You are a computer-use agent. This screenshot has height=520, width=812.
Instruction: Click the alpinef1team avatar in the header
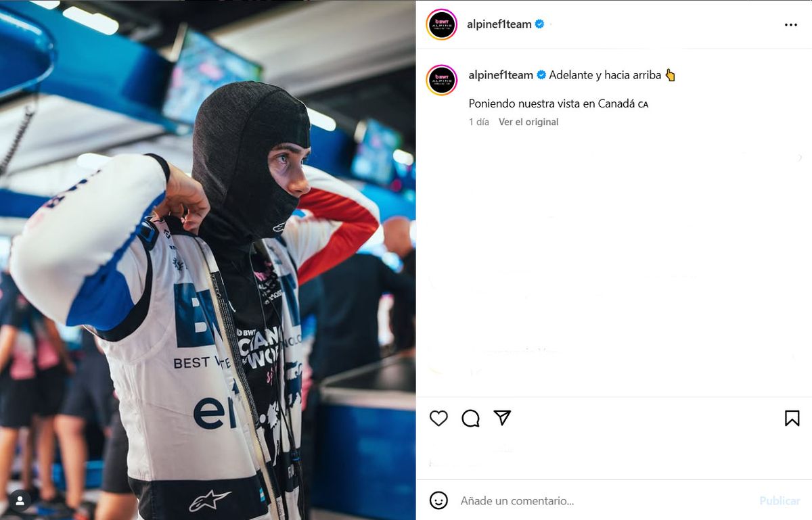442,24
